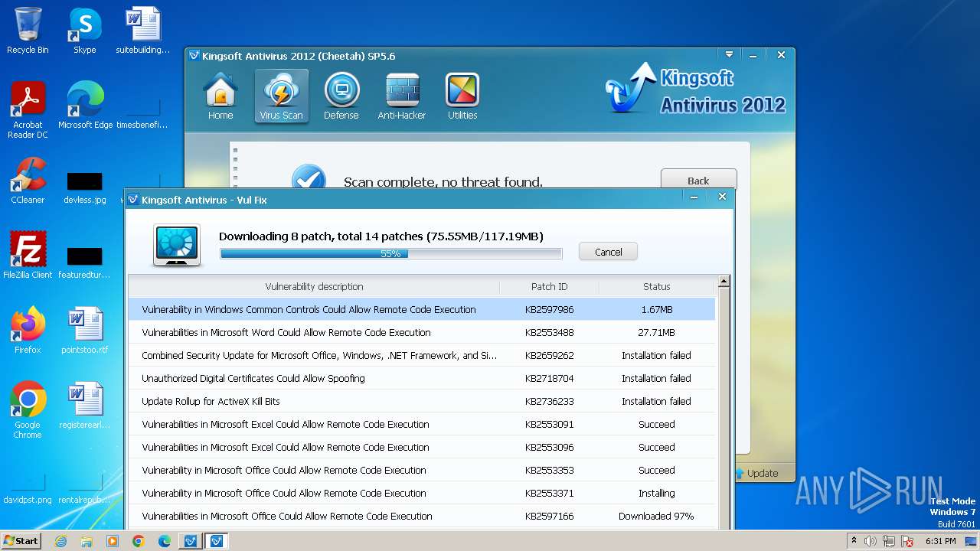Click the patch list scrollbar up arrow
Image resolution: width=980 pixels, height=551 pixels.
[724, 282]
